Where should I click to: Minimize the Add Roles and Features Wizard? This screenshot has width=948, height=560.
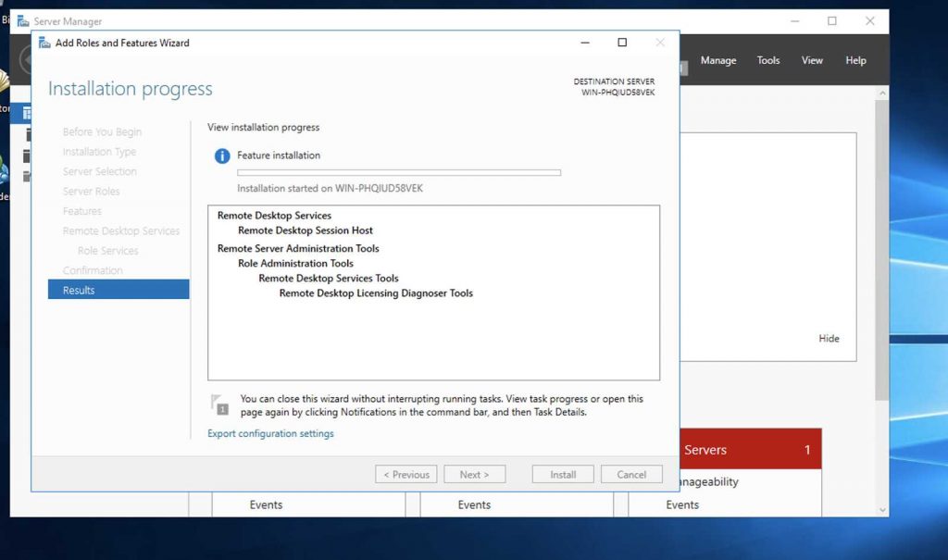click(585, 43)
